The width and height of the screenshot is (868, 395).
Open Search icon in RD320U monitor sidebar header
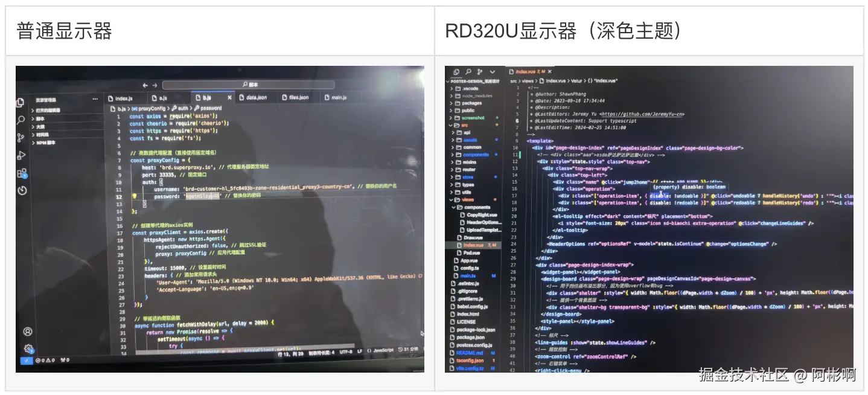pos(468,71)
